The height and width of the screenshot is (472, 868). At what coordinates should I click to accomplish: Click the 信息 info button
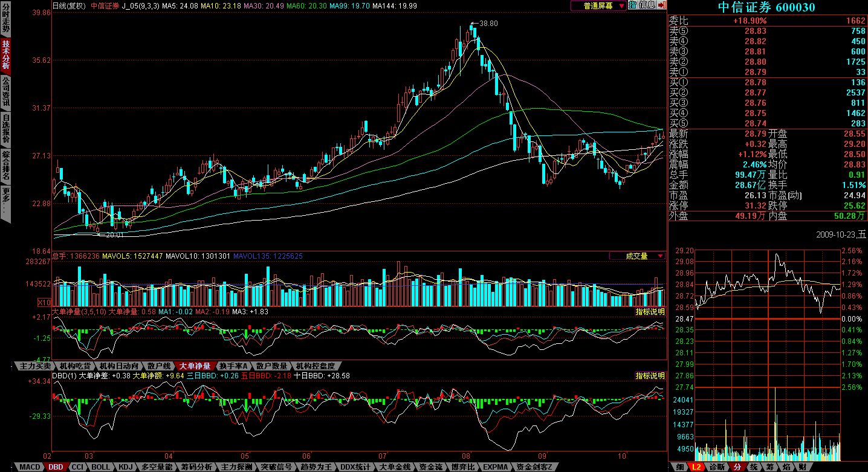pyautogui.click(x=647, y=5)
